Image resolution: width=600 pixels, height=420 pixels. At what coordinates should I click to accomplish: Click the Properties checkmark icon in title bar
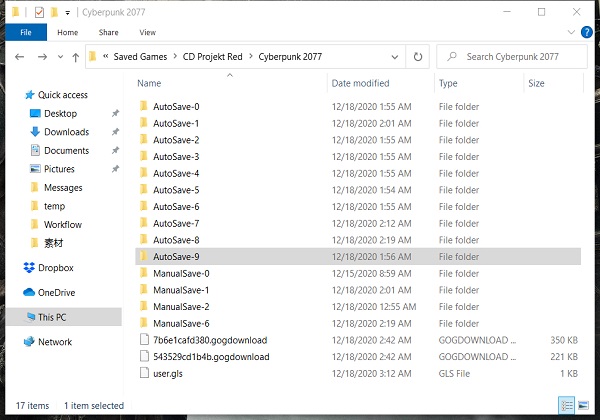pyautogui.click(x=39, y=13)
